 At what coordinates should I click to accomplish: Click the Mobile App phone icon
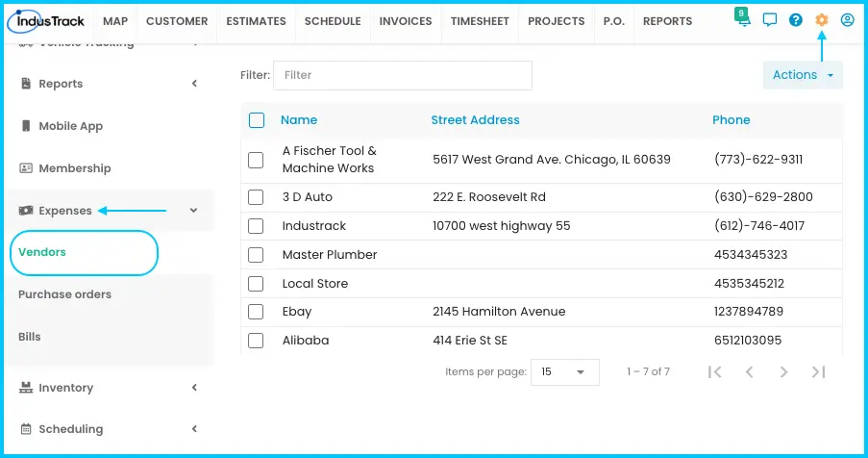point(26,126)
